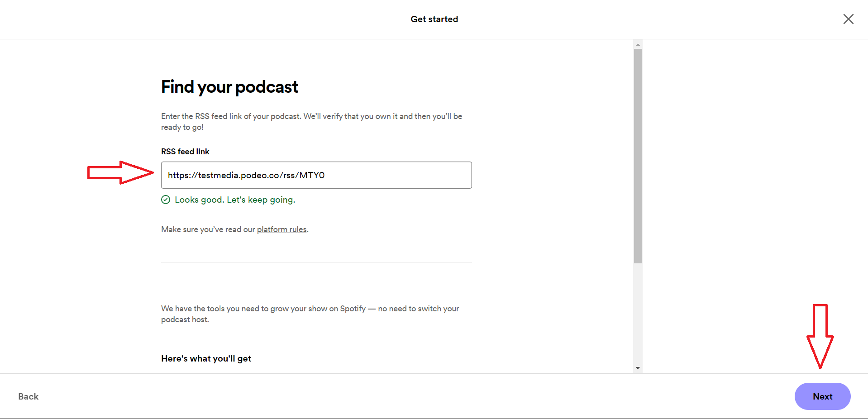Open the platform rules link
868x419 pixels.
[x=281, y=229]
